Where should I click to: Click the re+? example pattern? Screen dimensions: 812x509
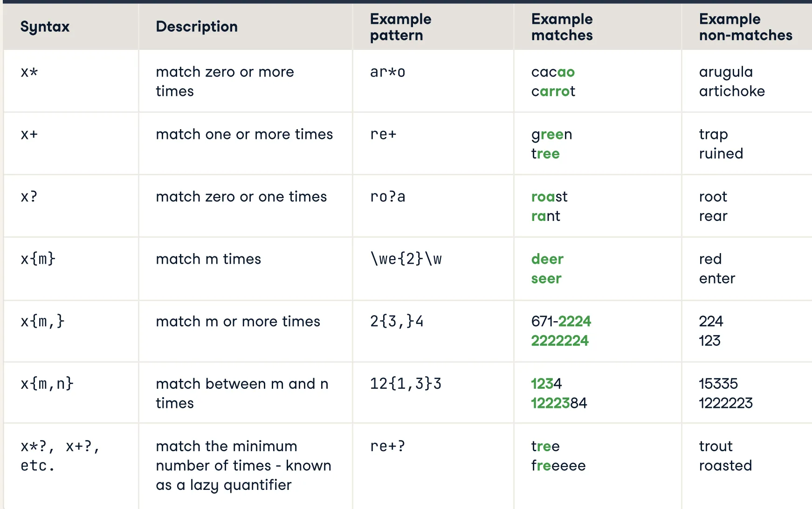tap(387, 447)
